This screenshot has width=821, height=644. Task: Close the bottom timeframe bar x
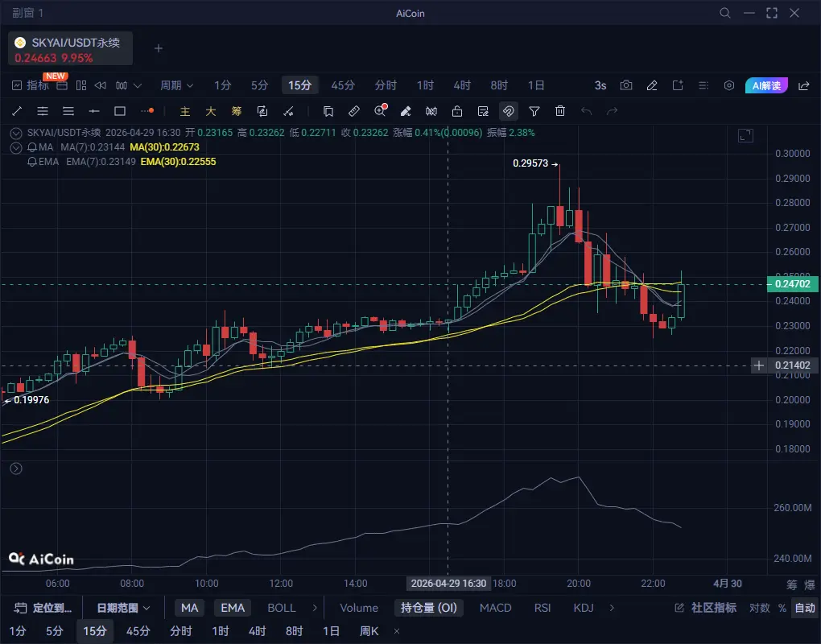[x=396, y=631]
